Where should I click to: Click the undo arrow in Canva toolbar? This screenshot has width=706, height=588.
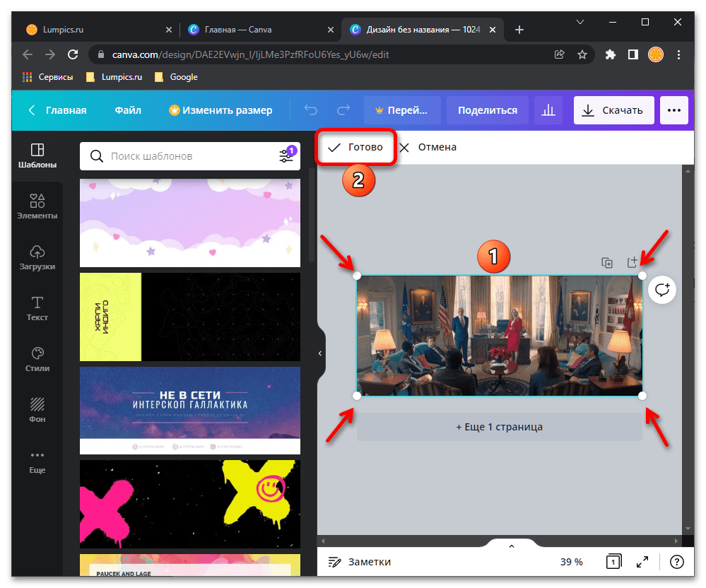click(x=311, y=110)
